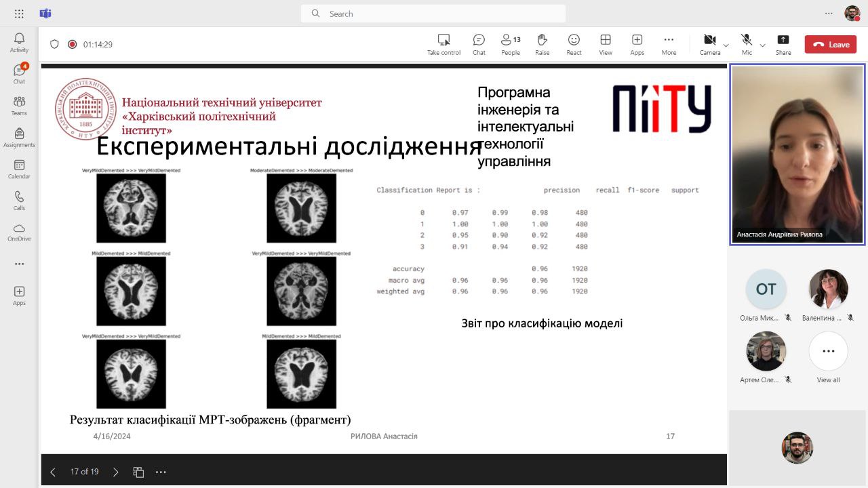This screenshot has width=868, height=488.
Task: Raise your hand in the meeting
Action: tap(542, 44)
